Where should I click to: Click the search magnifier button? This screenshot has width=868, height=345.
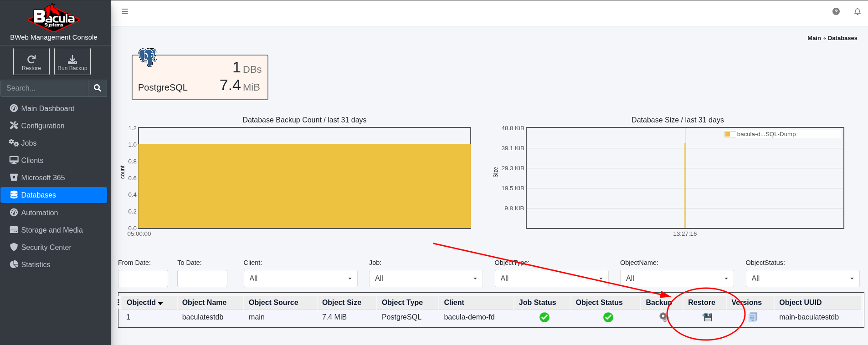click(x=98, y=88)
